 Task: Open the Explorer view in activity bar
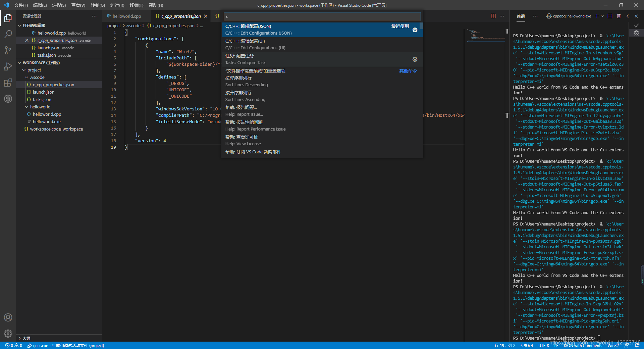[8, 18]
